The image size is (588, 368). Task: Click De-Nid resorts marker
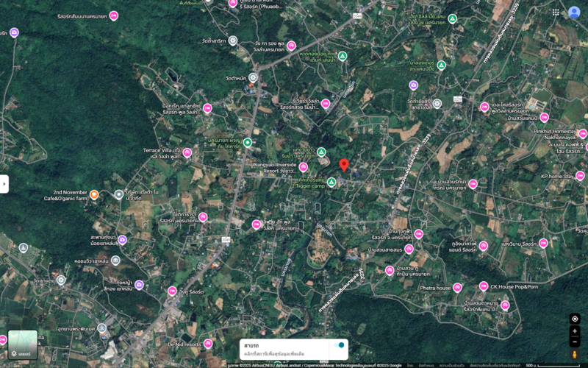[208, 344]
